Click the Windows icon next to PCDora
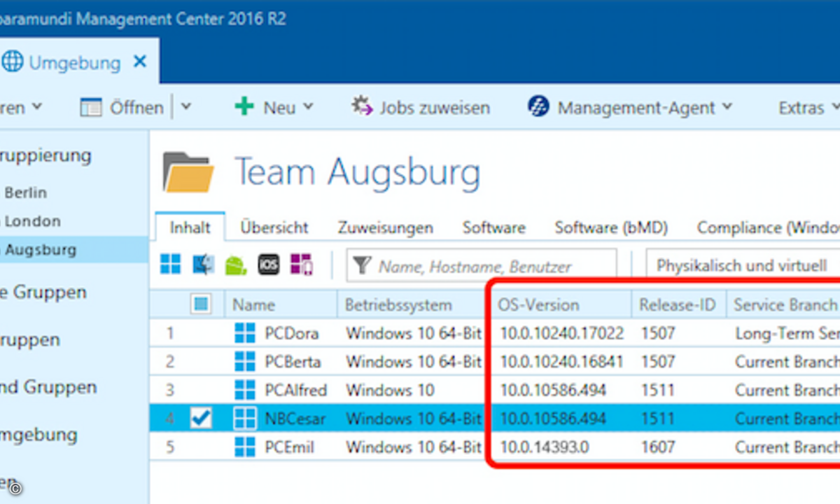 click(x=245, y=333)
